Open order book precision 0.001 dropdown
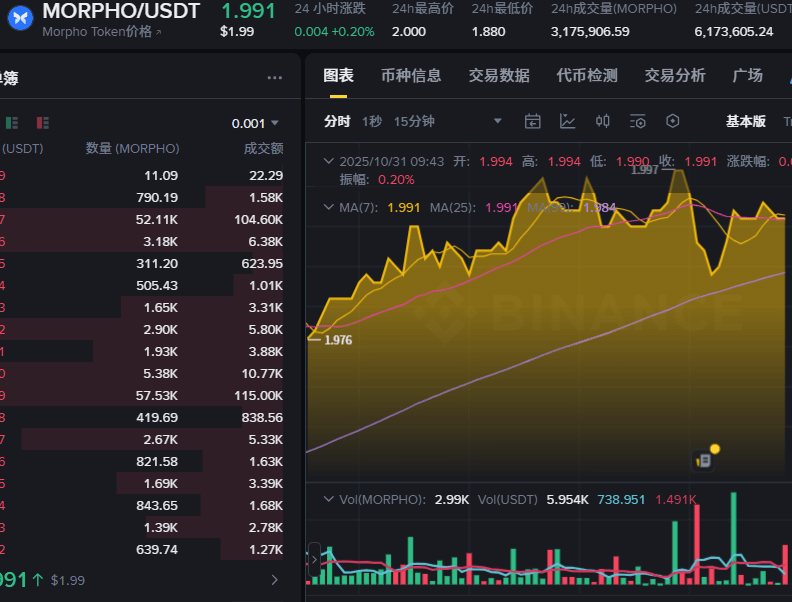This screenshot has height=602, width=792. pyautogui.click(x=255, y=123)
